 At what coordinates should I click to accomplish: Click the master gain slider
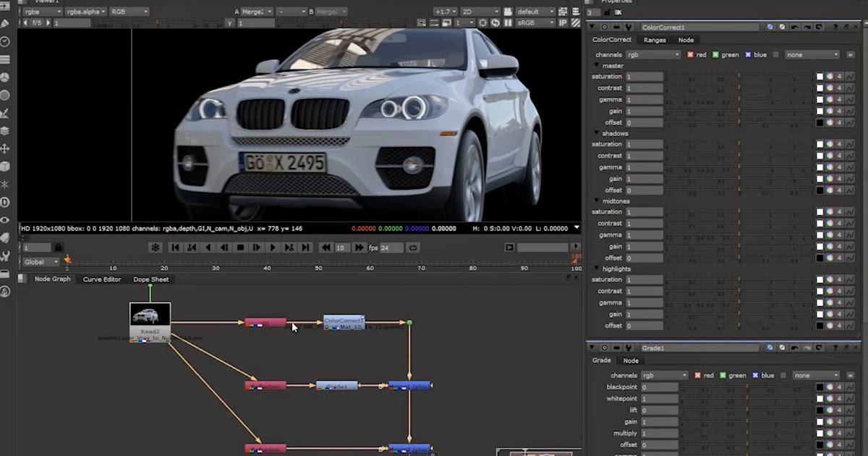tap(739, 111)
